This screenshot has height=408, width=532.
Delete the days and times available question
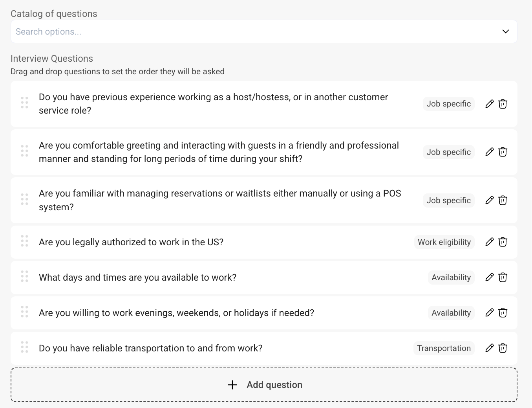pyautogui.click(x=503, y=278)
